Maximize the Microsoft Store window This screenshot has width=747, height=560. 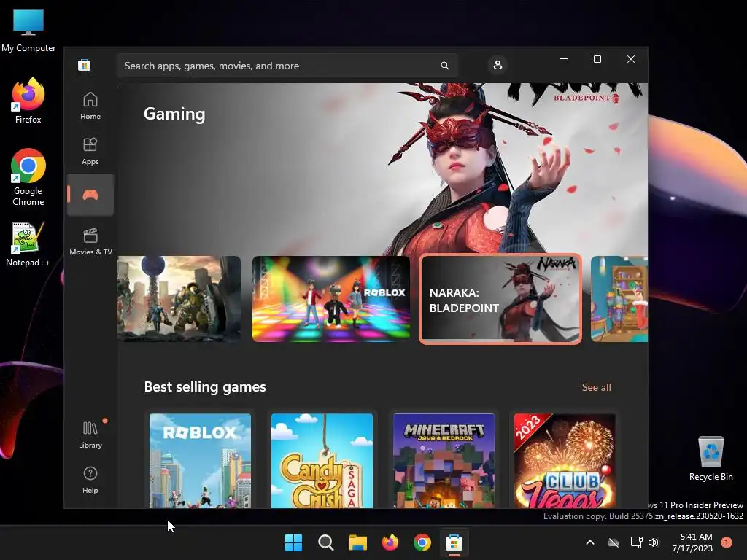click(597, 59)
